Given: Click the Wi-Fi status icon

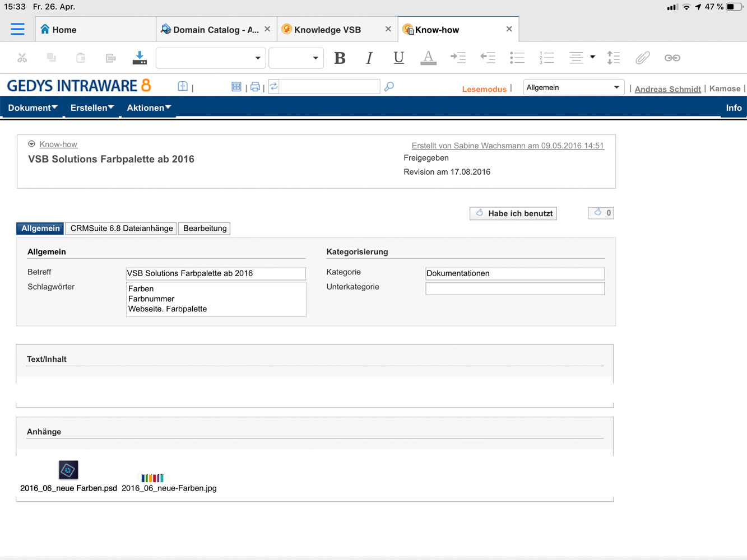Looking at the screenshot, I should tap(686, 7).
